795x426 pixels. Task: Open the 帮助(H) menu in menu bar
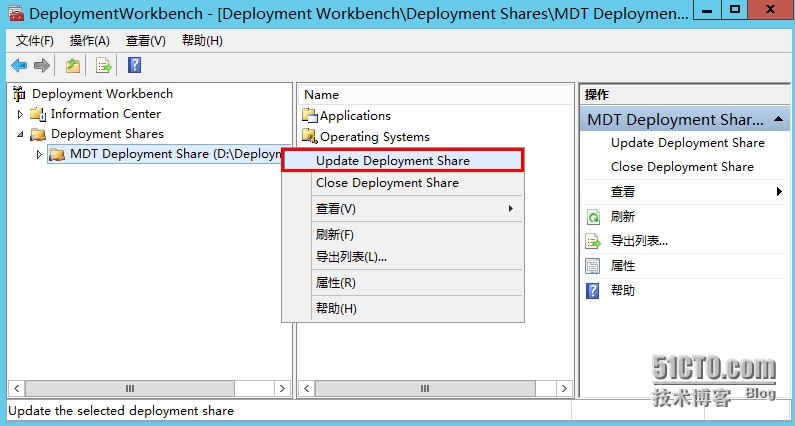click(202, 41)
